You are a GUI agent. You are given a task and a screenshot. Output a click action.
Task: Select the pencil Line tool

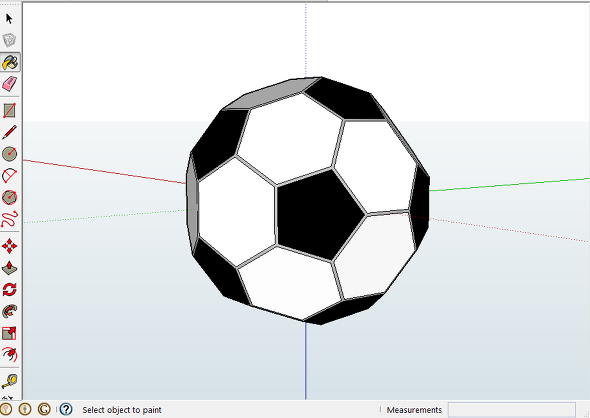(9, 132)
